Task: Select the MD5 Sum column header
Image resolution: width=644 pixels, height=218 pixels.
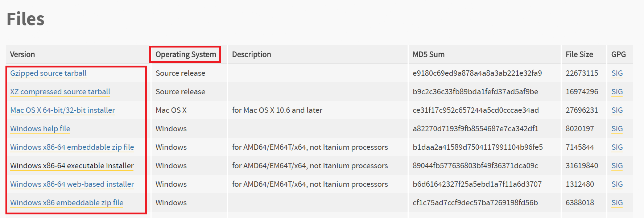Action: click(x=429, y=54)
